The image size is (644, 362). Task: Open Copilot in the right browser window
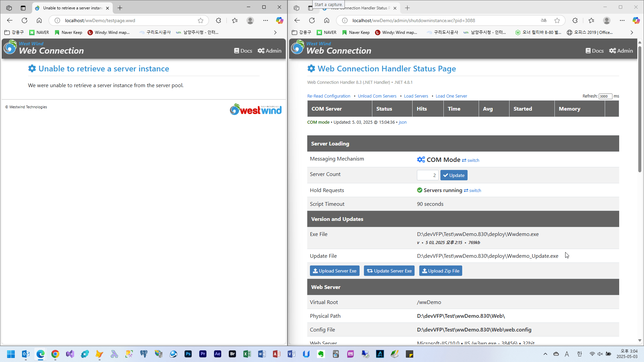click(x=636, y=20)
